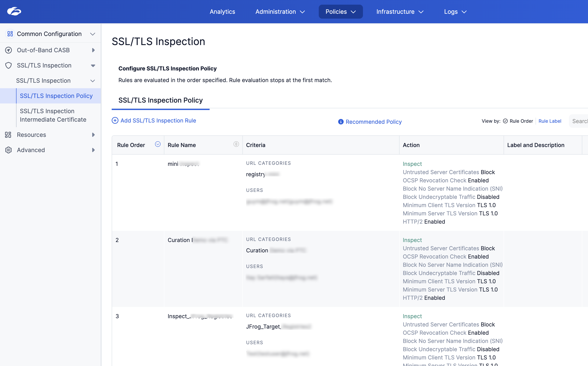
Task: Expand the Advanced menu arrow
Action: click(x=93, y=150)
